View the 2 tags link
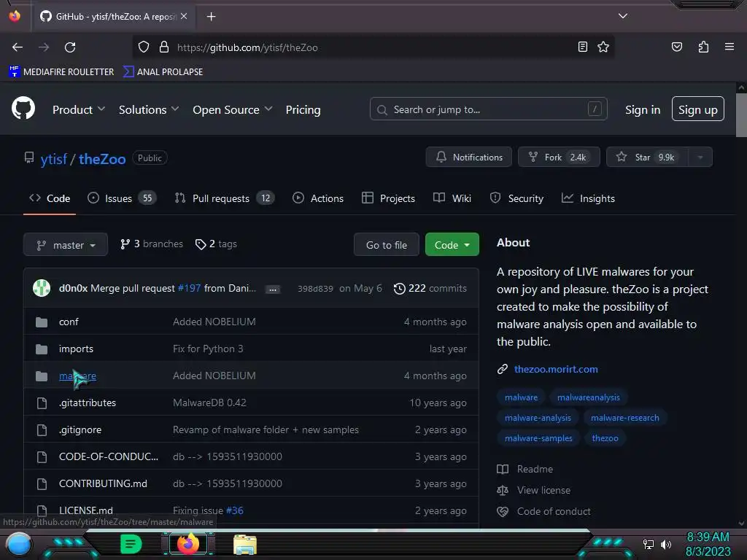747x560 pixels. [x=216, y=244]
